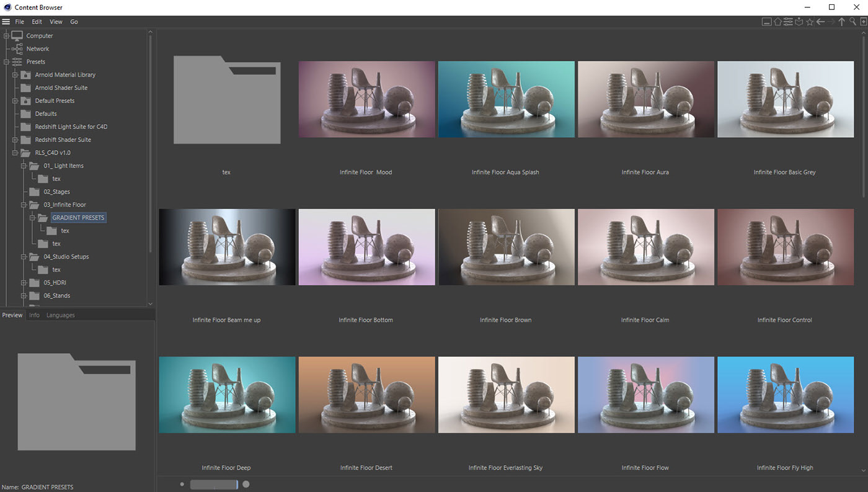Select the 02_Stages folder
Image resolution: width=868 pixels, height=492 pixels.
click(x=56, y=192)
